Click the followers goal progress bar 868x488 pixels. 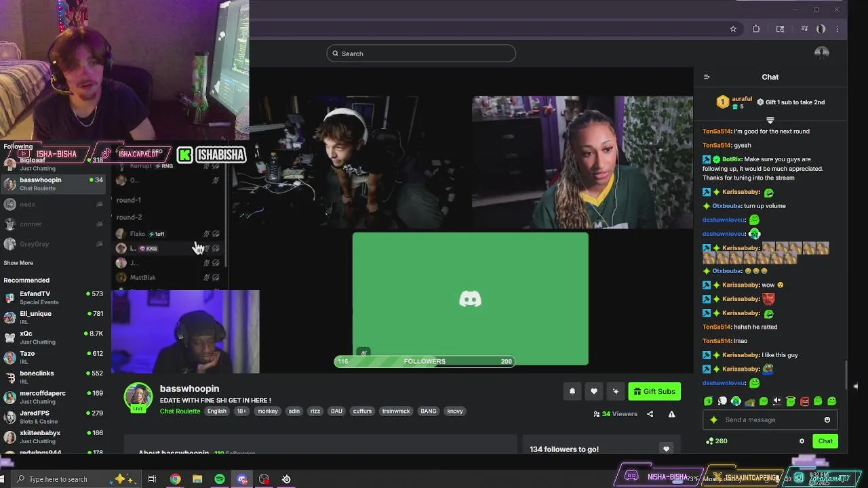coord(425,361)
